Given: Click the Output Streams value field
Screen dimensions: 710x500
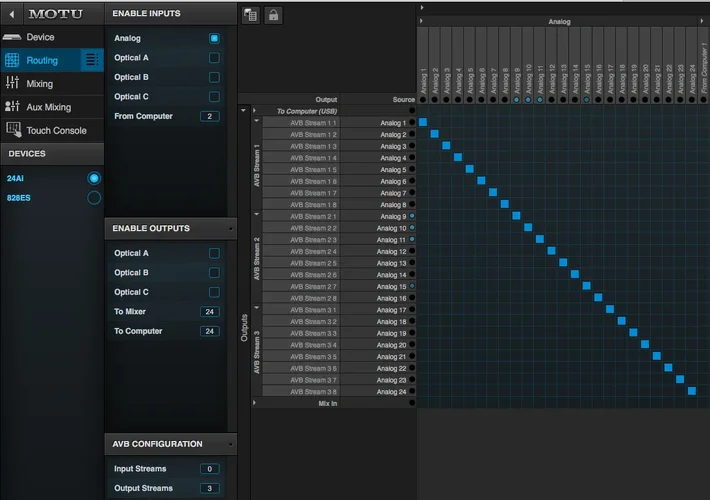Looking at the screenshot, I should (x=209, y=488).
